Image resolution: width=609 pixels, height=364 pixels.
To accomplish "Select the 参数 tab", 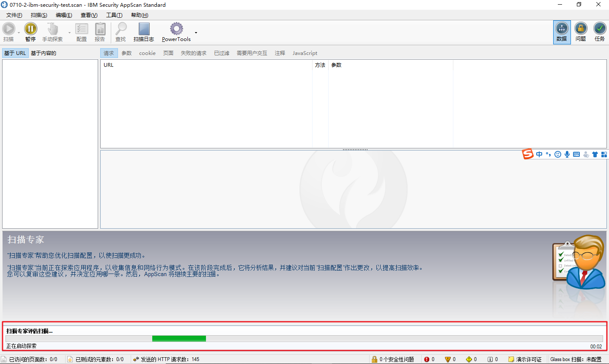I will pos(126,53).
